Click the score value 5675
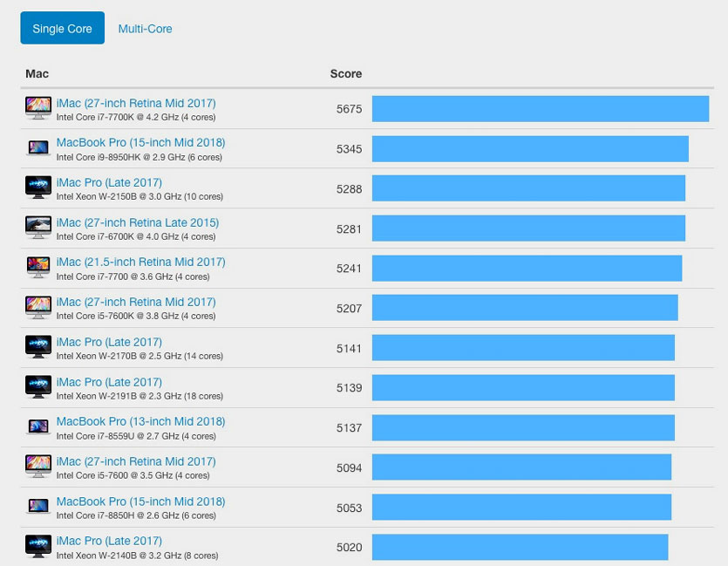The height and width of the screenshot is (566, 728). 349,109
